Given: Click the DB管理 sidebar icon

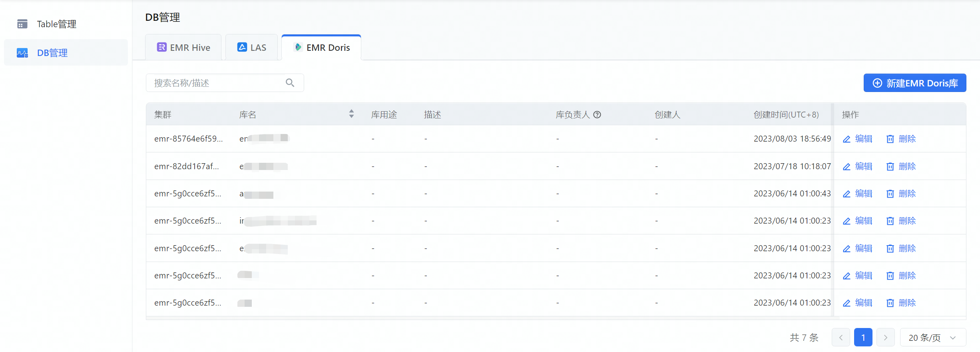Looking at the screenshot, I should [x=22, y=53].
